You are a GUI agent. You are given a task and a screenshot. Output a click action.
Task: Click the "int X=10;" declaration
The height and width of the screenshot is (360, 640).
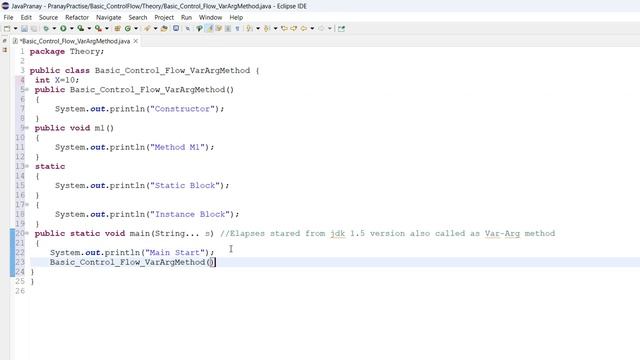(57, 80)
